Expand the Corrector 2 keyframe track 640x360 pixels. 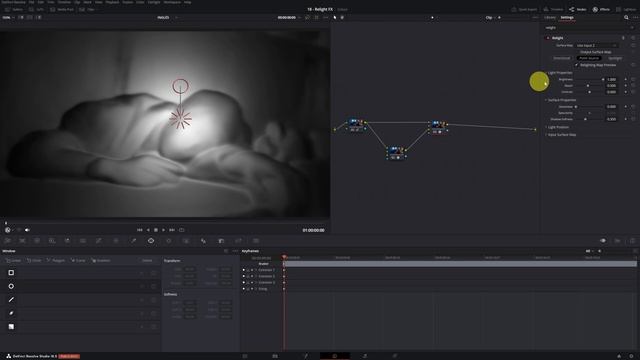[x=256, y=276]
